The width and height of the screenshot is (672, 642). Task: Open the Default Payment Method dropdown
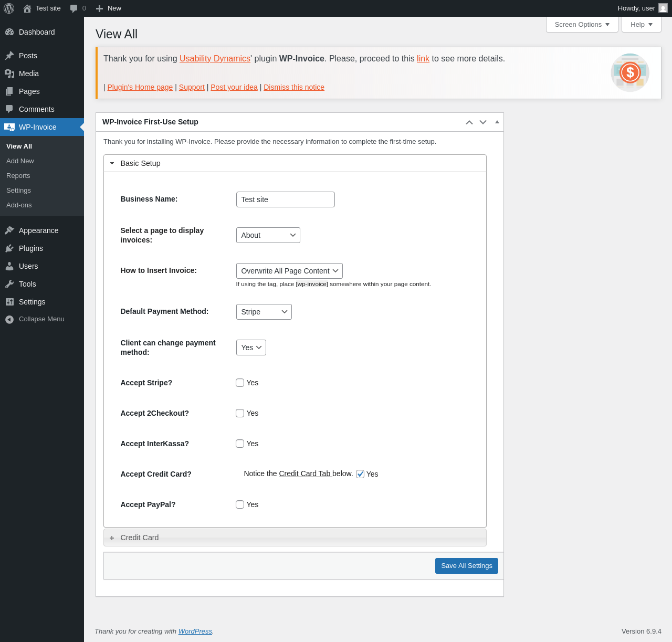(264, 312)
